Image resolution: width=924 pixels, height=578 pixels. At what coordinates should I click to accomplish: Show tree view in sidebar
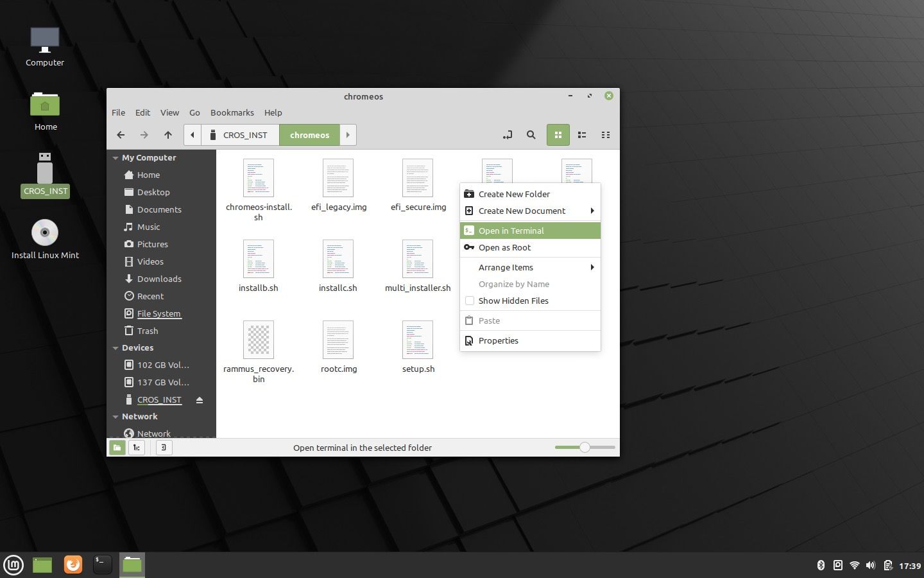coord(137,448)
